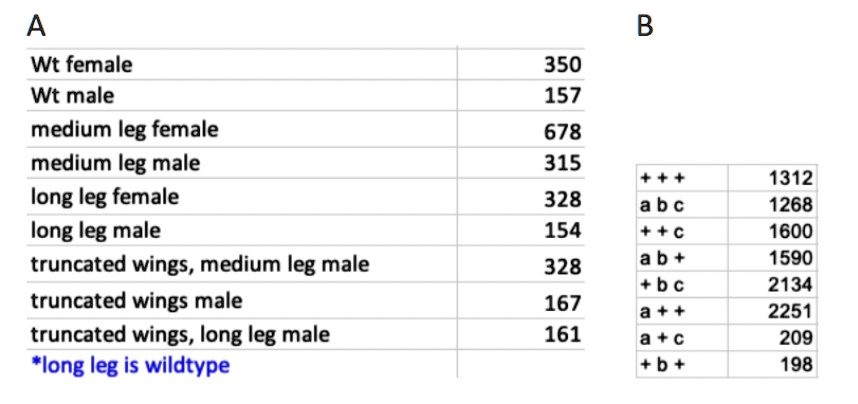Click the blue 'long leg is wildtype' note
The height and width of the screenshot is (404, 858).
coord(130,365)
